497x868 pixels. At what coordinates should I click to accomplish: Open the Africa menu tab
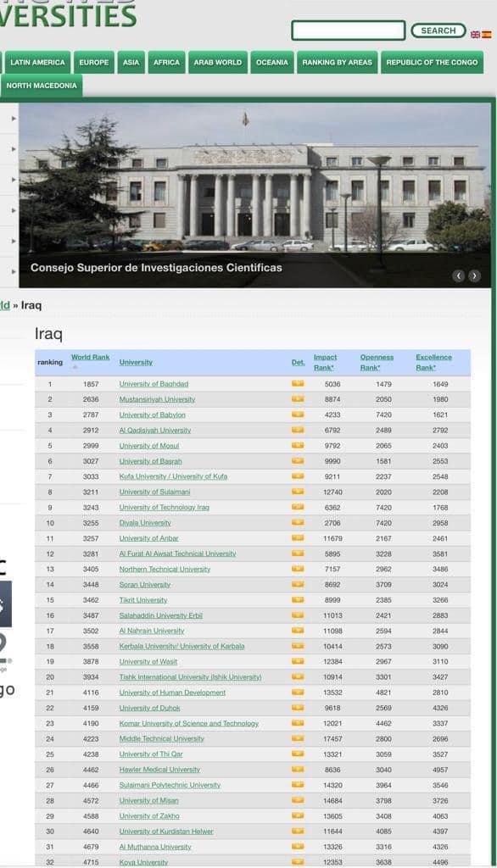pos(167,63)
